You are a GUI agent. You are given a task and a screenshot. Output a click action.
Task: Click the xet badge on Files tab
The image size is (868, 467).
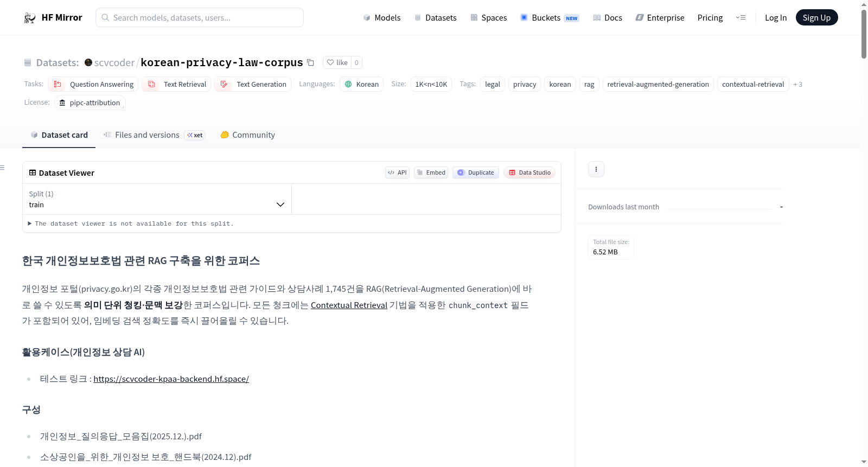[195, 135]
